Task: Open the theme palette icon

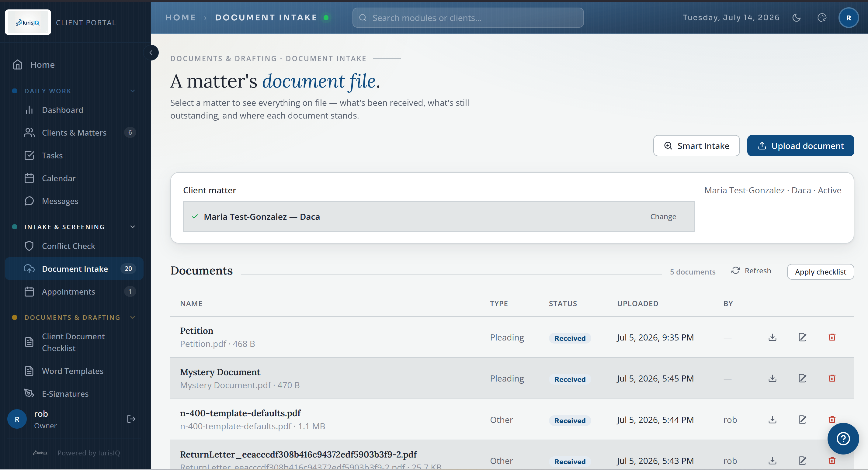Action: pos(822,18)
